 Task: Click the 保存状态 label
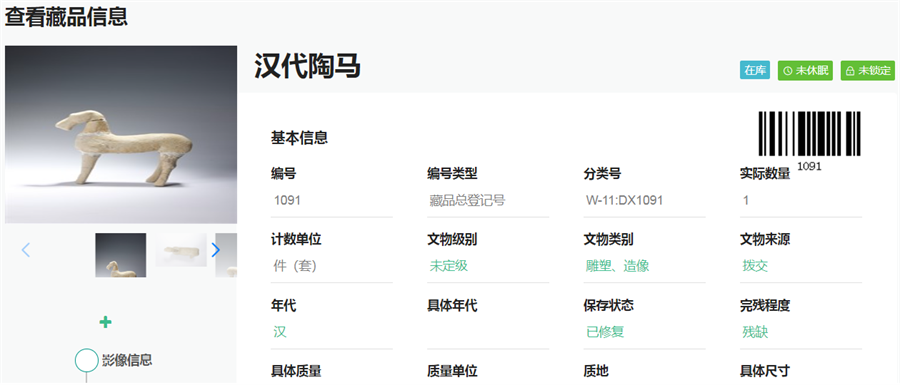[608, 306]
